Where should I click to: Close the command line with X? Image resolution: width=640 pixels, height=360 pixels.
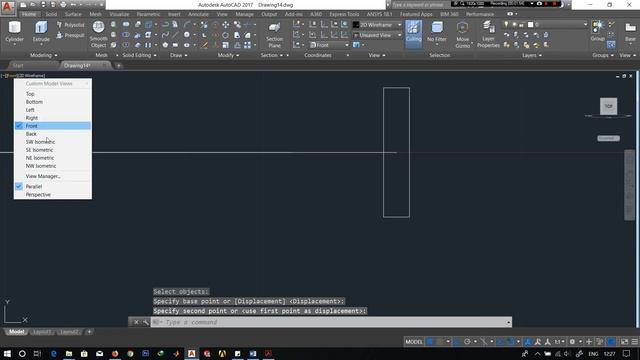[136, 322]
